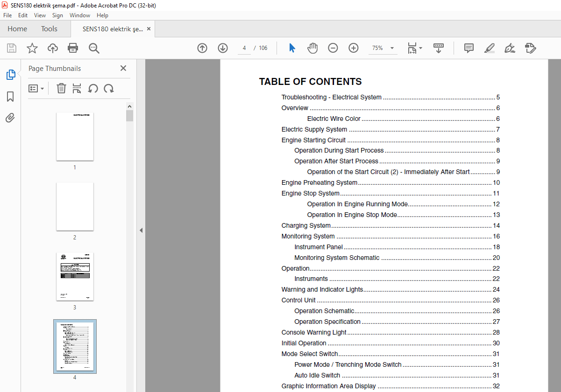Add a comment with sticky note icon
561x392 pixels.
[x=469, y=48]
